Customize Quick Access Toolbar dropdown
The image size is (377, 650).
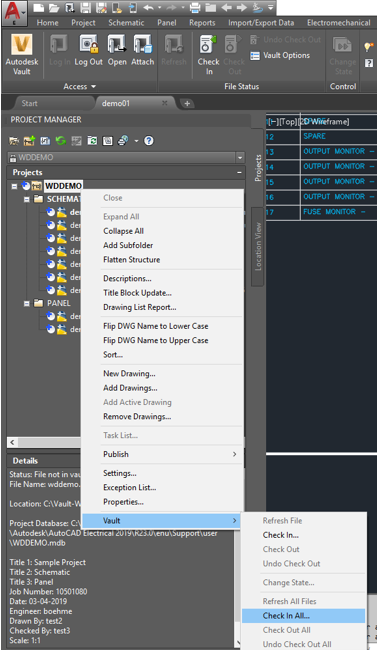(270, 7)
